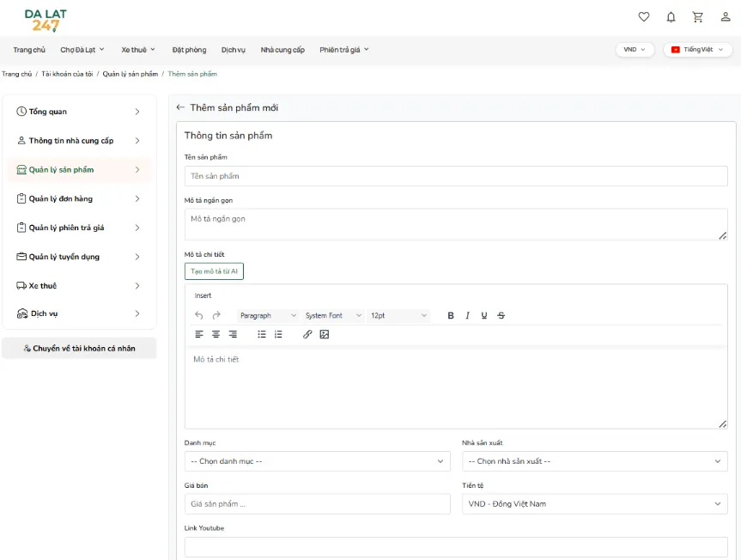Undo last edit in description editor
This screenshot has width=741, height=560.
tap(199, 315)
